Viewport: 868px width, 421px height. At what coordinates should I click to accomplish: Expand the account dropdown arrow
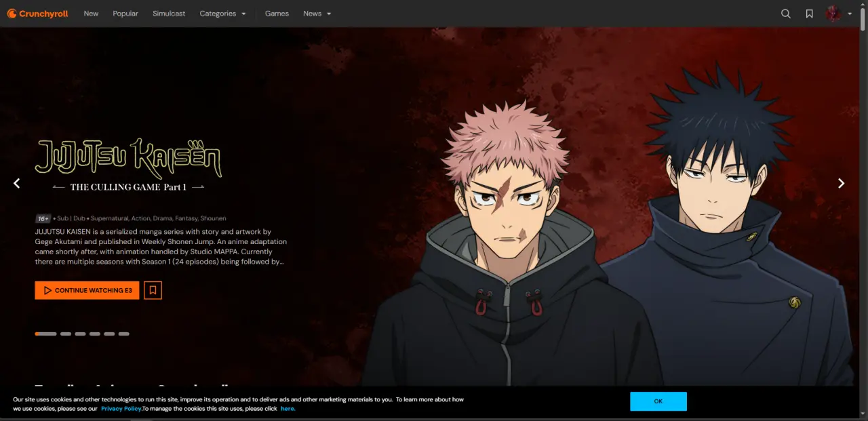click(x=850, y=14)
